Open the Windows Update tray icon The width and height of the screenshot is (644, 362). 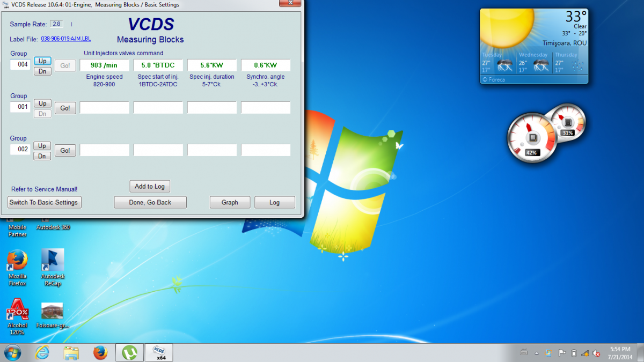[548, 353]
